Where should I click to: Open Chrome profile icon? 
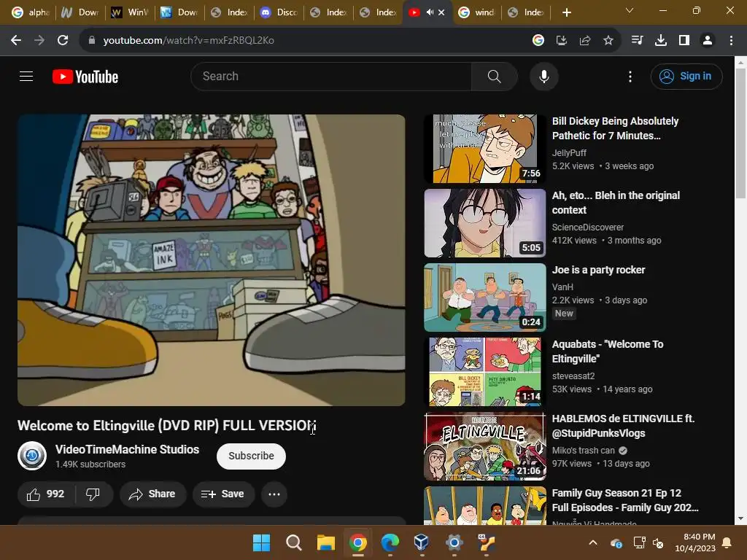click(x=708, y=41)
